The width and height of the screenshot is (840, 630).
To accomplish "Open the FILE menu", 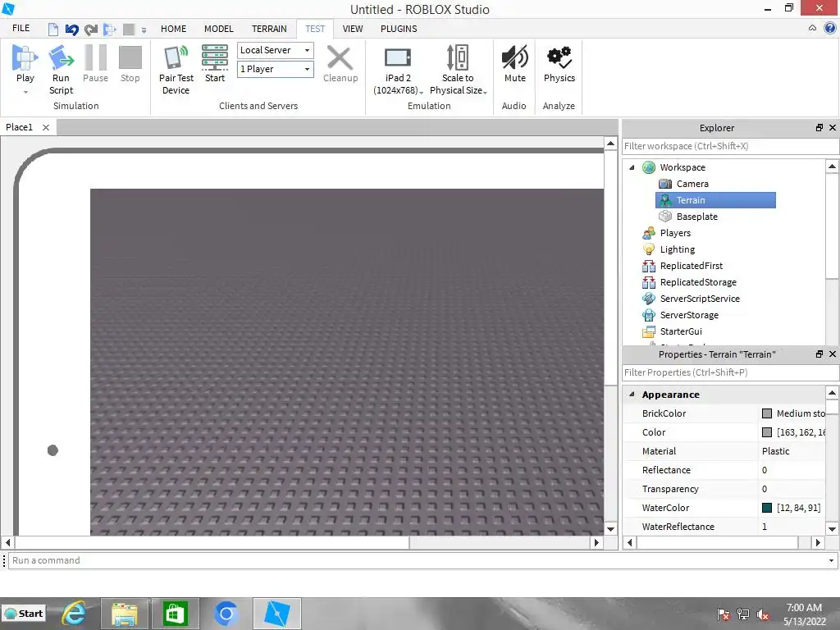I will pyautogui.click(x=21, y=28).
